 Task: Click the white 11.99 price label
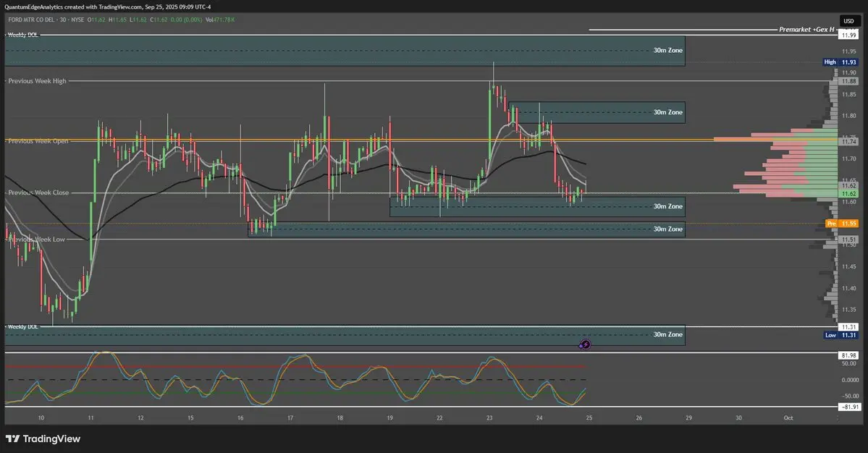(x=848, y=35)
